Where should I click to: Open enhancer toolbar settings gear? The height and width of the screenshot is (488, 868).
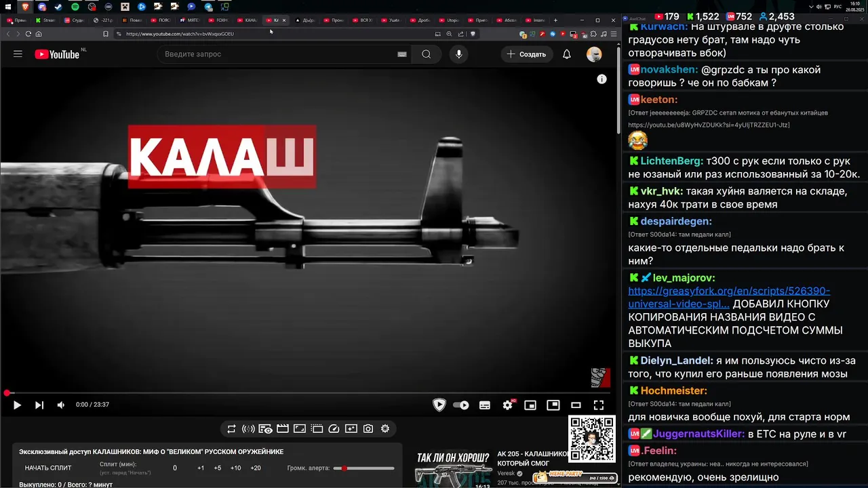(385, 428)
